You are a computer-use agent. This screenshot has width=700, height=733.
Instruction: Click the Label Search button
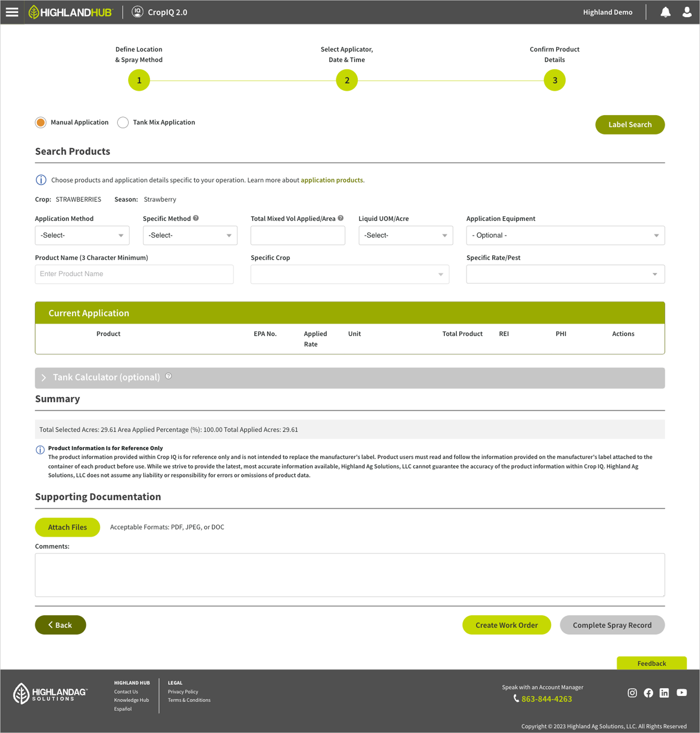click(630, 124)
